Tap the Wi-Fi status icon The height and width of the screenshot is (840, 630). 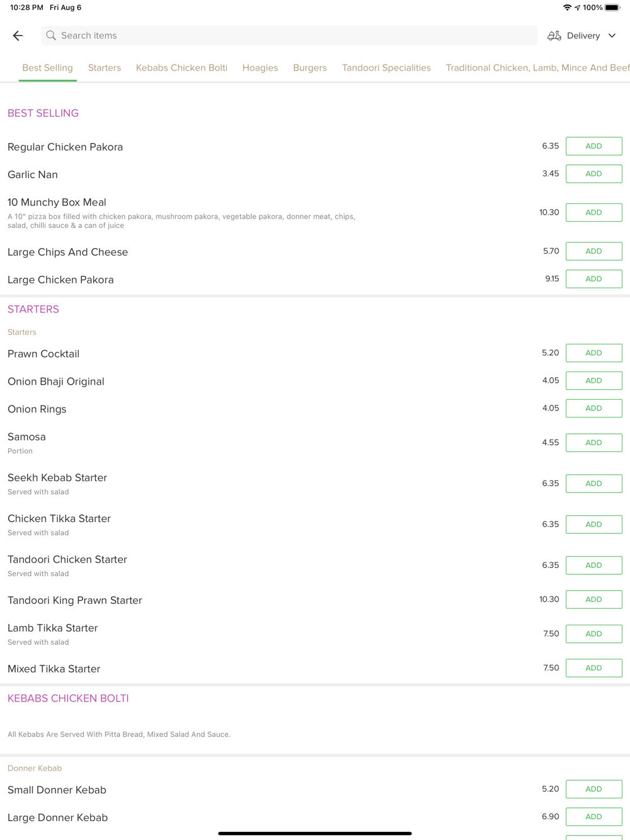coord(567,8)
